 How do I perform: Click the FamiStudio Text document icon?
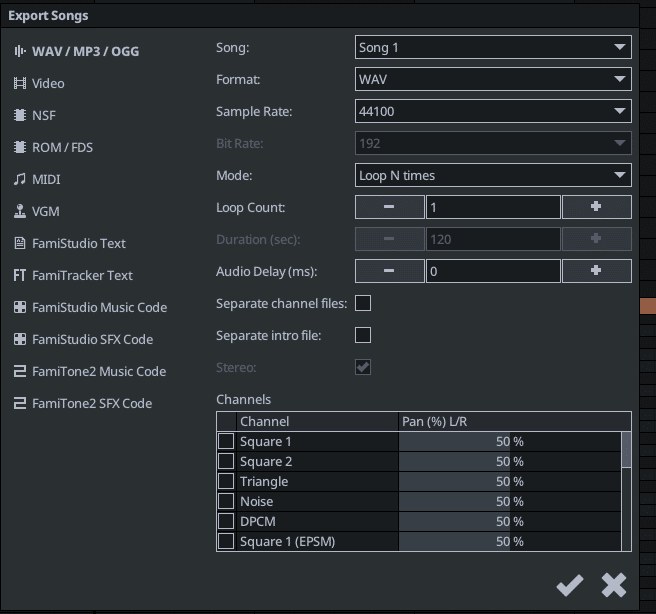pos(20,243)
